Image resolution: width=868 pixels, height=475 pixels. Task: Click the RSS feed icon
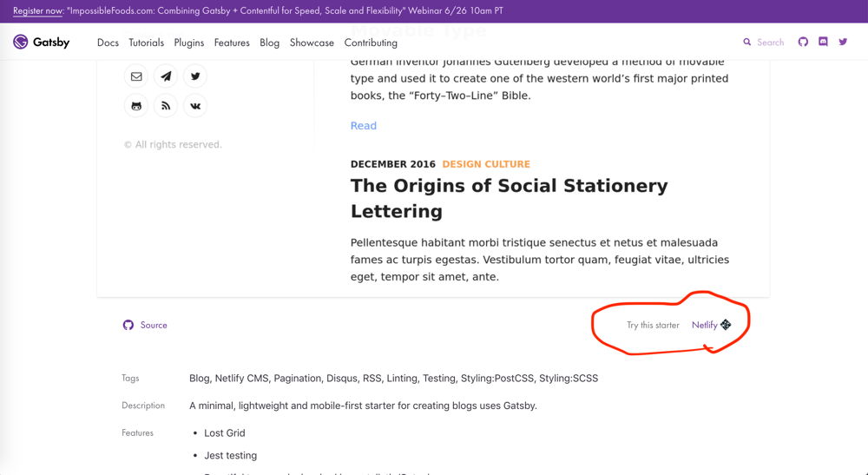click(166, 106)
